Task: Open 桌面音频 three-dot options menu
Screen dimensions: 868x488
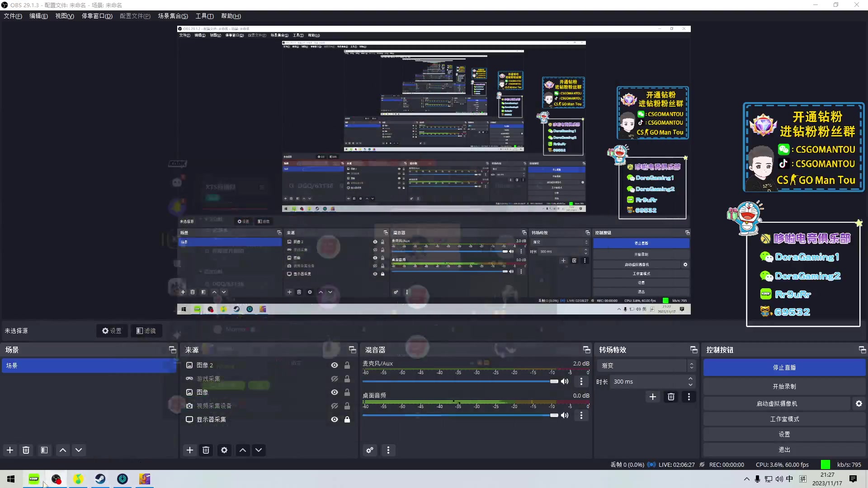Action: tap(581, 415)
